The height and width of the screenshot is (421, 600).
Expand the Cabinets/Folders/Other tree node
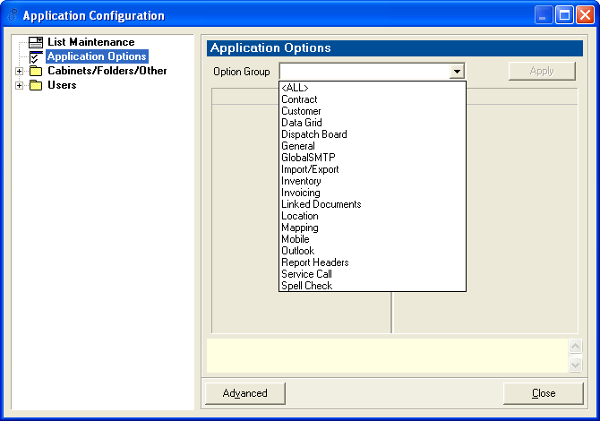[19, 71]
